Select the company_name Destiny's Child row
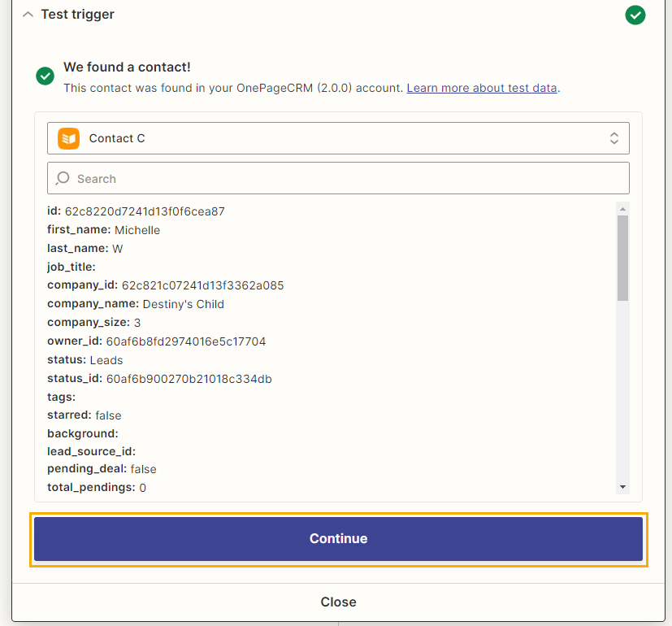Viewport: 672px width, 626px height. [136, 304]
